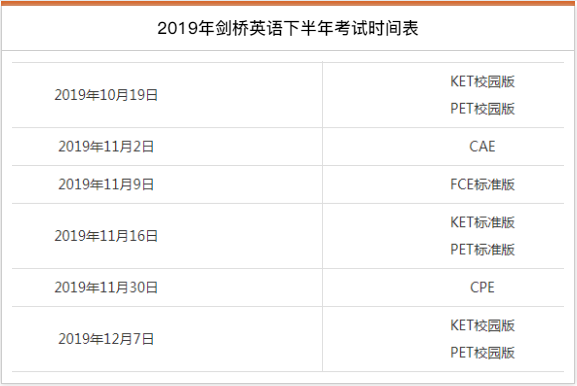Click PET校园版 in the December 7 row
Viewport: 577px width, 386px height.
coord(482,353)
